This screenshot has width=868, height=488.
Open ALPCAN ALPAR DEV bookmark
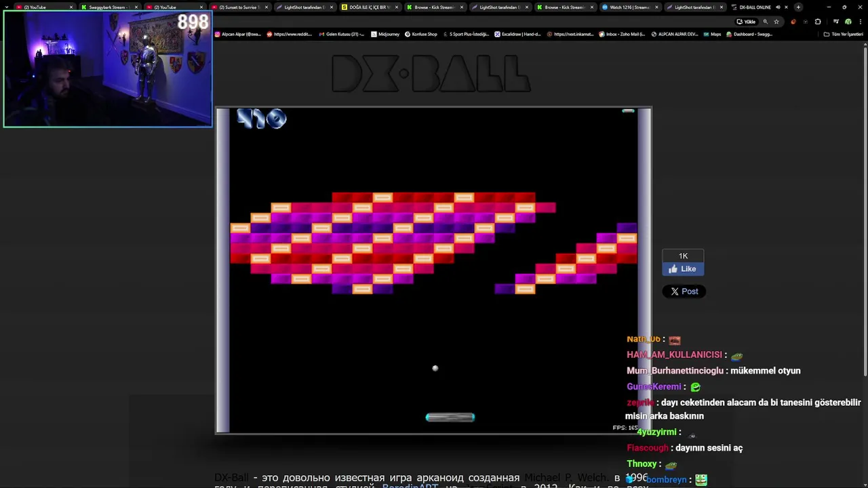point(674,34)
